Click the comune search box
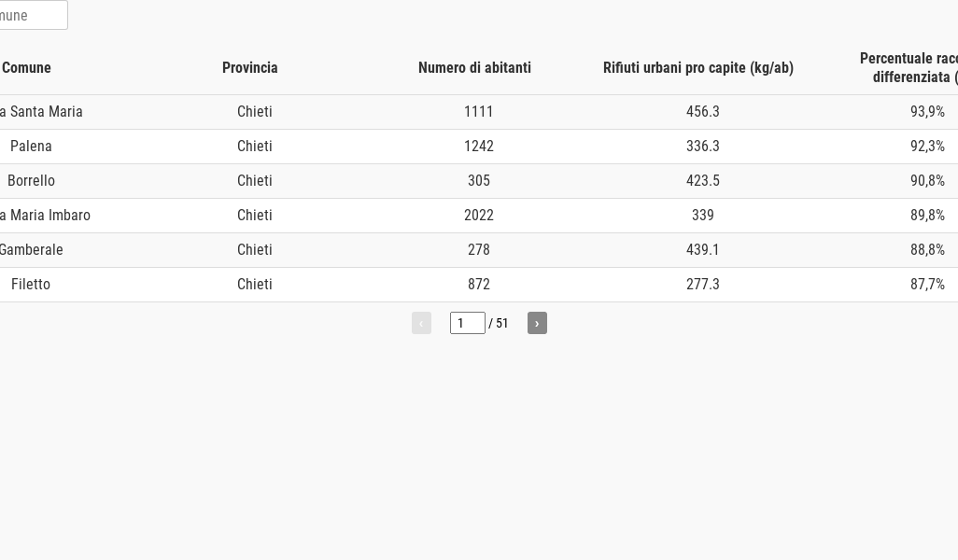The width and height of the screenshot is (958, 560). [33, 15]
